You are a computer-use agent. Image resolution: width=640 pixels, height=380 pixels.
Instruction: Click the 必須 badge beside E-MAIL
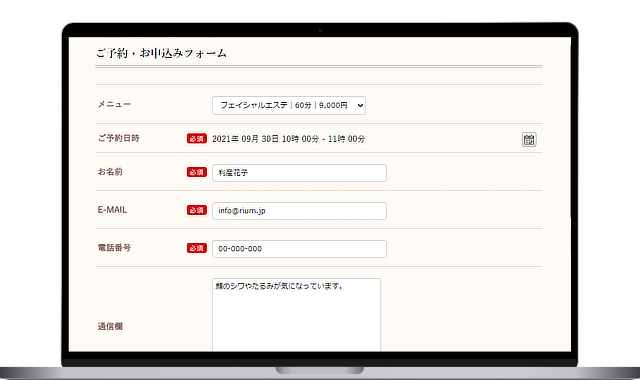coord(197,210)
